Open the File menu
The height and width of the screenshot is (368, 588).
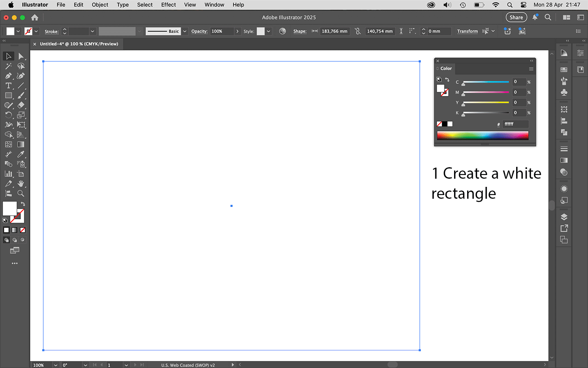(x=61, y=5)
